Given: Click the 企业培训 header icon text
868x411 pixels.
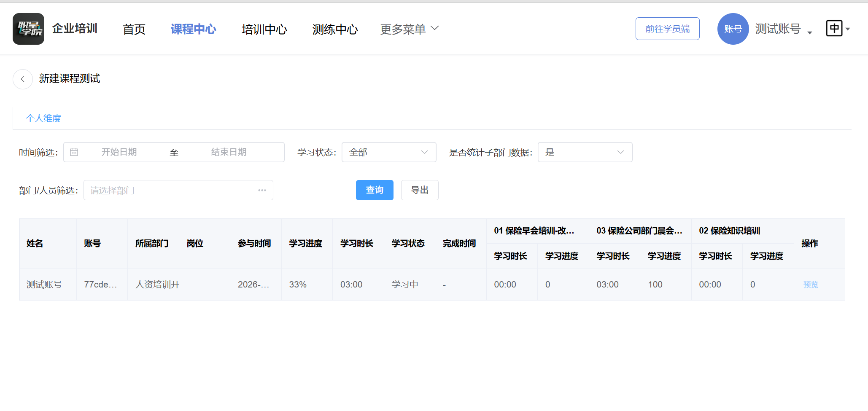Looking at the screenshot, I should (x=74, y=29).
